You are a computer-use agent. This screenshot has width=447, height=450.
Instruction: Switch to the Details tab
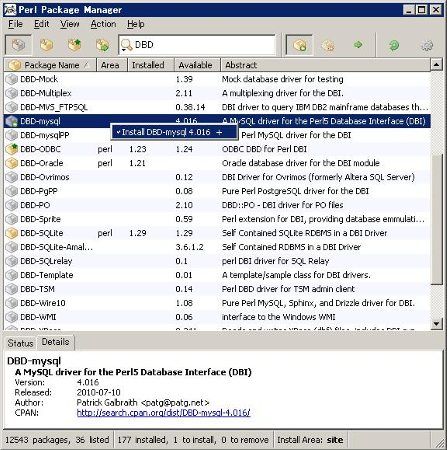(55, 342)
